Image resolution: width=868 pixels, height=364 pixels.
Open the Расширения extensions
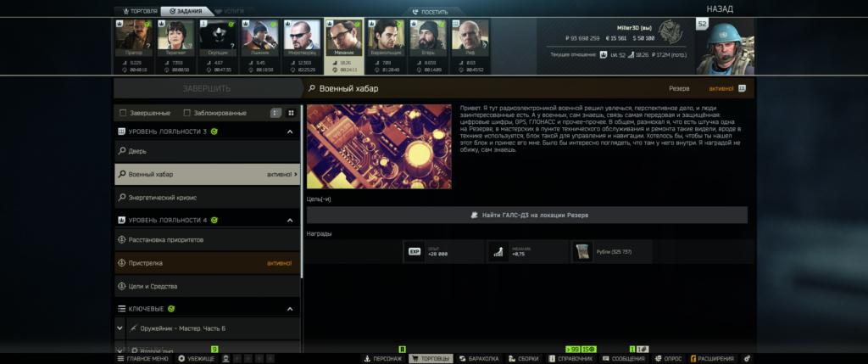712,359
